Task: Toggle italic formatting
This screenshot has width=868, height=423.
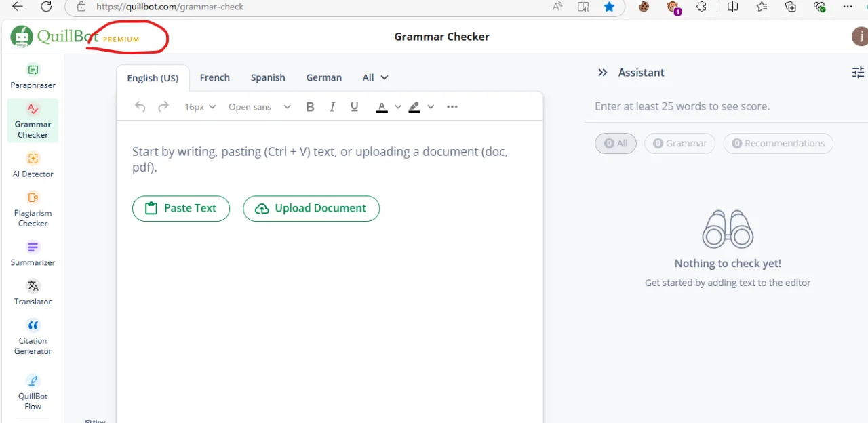Action: click(x=332, y=106)
